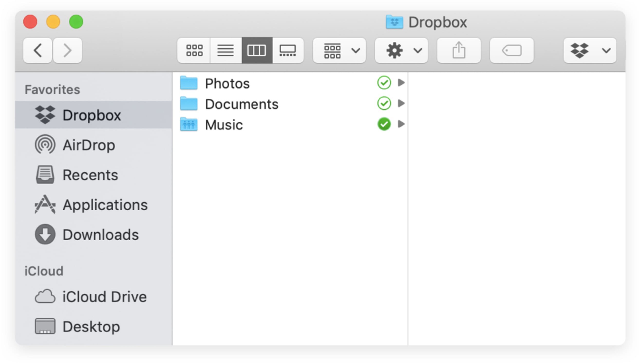639x364 pixels.
Task: Open AirDrop from the sidebar
Action: [89, 145]
